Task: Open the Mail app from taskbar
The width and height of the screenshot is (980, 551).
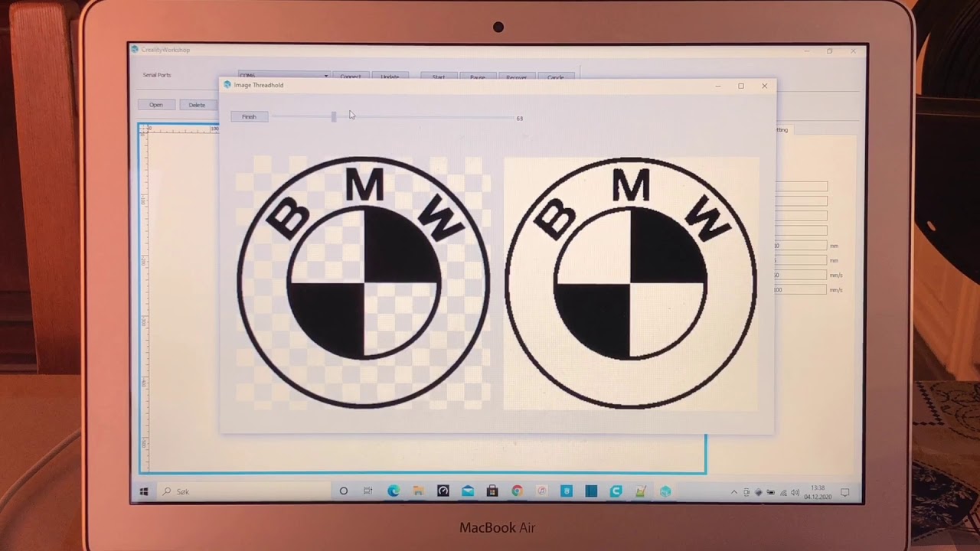Action: pos(468,491)
